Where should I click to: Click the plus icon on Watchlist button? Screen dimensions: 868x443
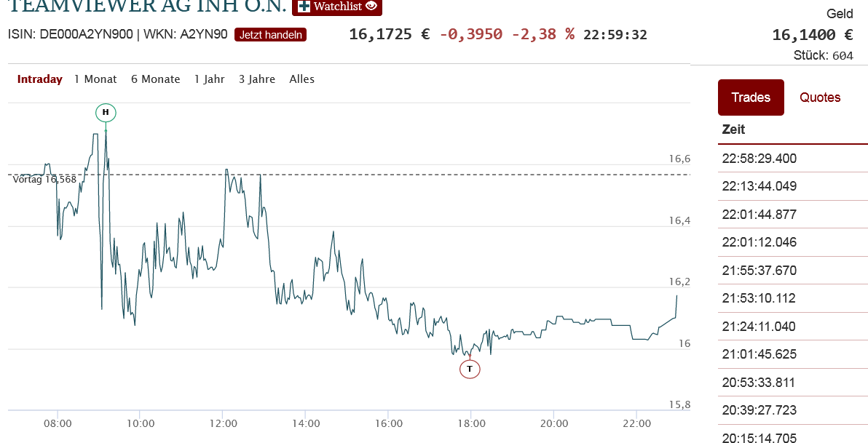click(304, 6)
